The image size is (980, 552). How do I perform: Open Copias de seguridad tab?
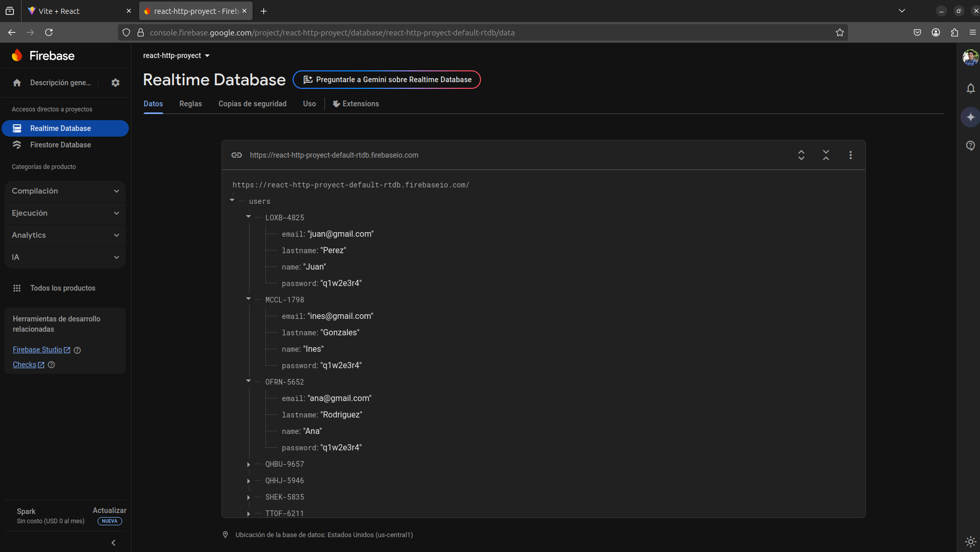[253, 104]
